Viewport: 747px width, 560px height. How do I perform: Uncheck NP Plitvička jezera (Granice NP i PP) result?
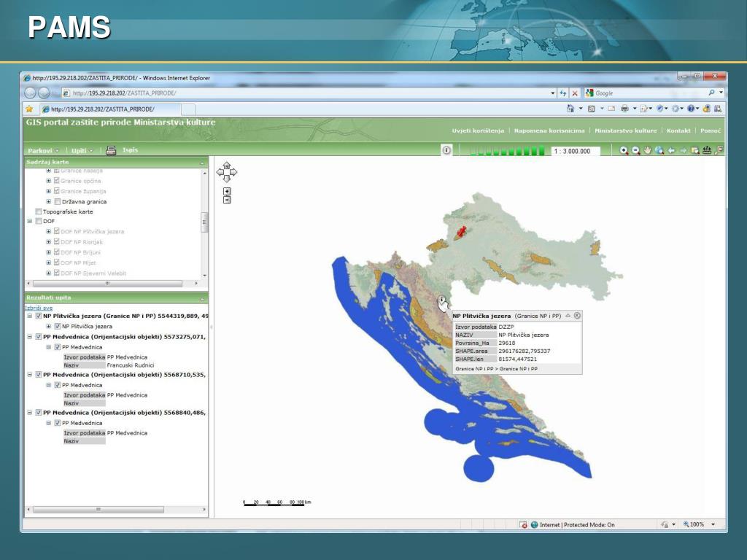pos(39,316)
